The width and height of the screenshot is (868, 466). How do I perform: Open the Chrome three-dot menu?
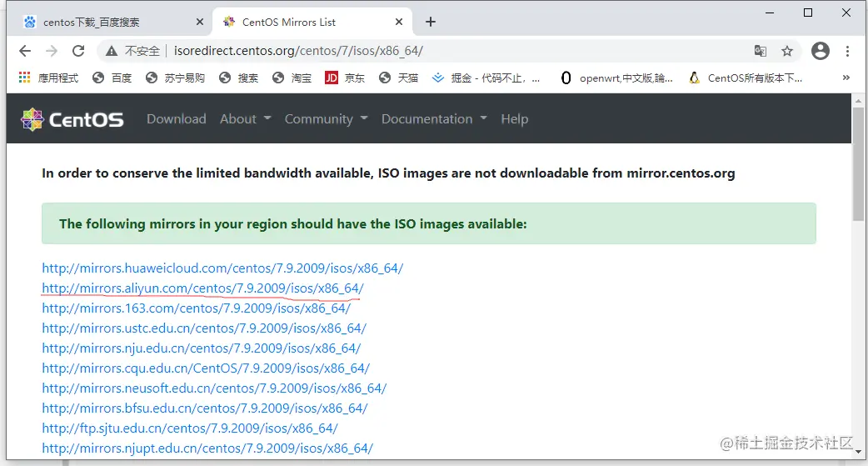point(847,51)
